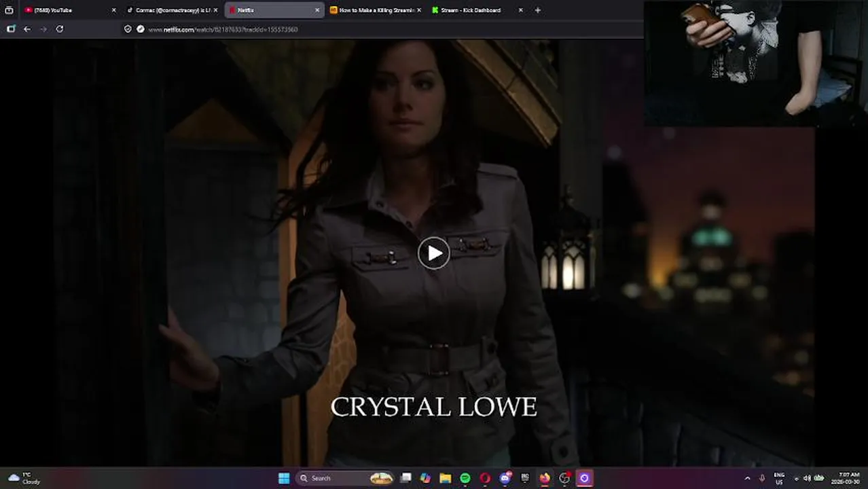Open Spotify from the taskbar

coord(465,478)
